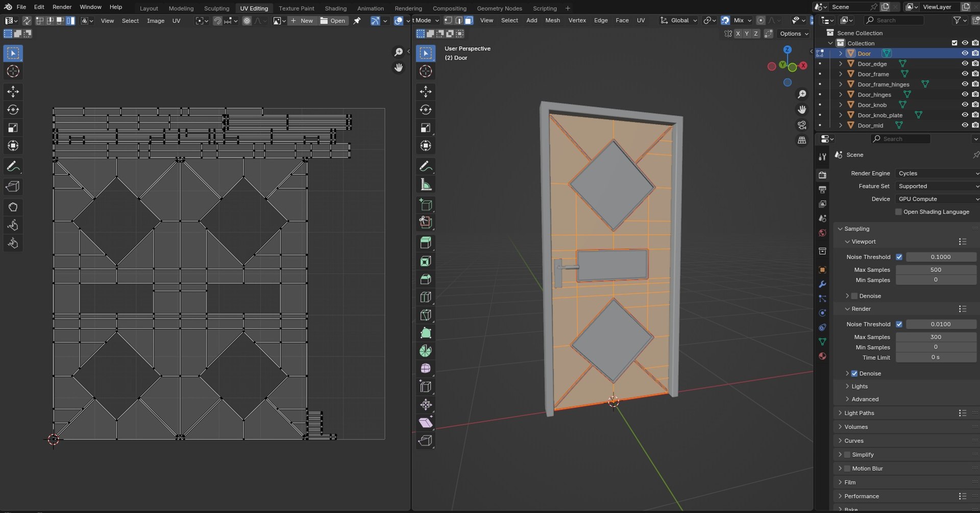The height and width of the screenshot is (513, 980).
Task: Select the Add Cube tool in 3D viewport
Action: point(426,205)
